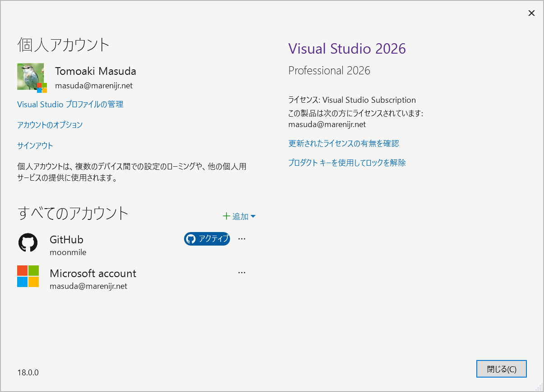Click the サインアウト link

[x=35, y=146]
